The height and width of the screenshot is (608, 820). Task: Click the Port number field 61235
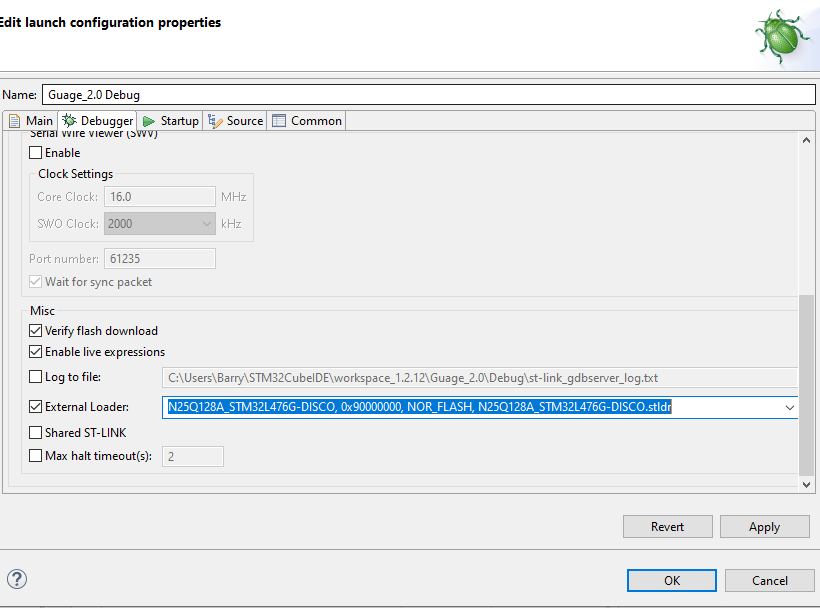tap(160, 259)
